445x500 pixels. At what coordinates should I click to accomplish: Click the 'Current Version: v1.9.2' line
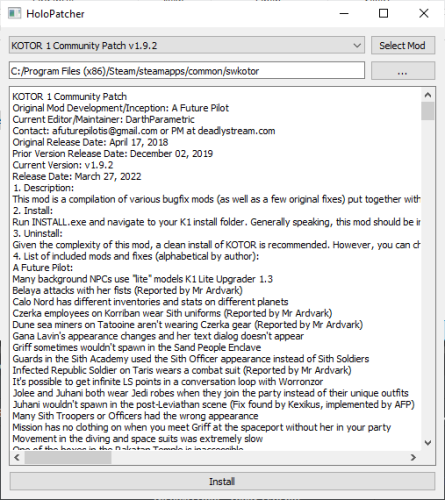pyautogui.click(x=63, y=165)
